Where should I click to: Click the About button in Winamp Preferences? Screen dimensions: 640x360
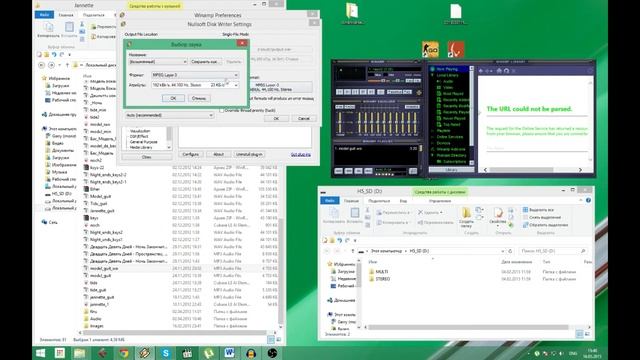click(x=218, y=154)
